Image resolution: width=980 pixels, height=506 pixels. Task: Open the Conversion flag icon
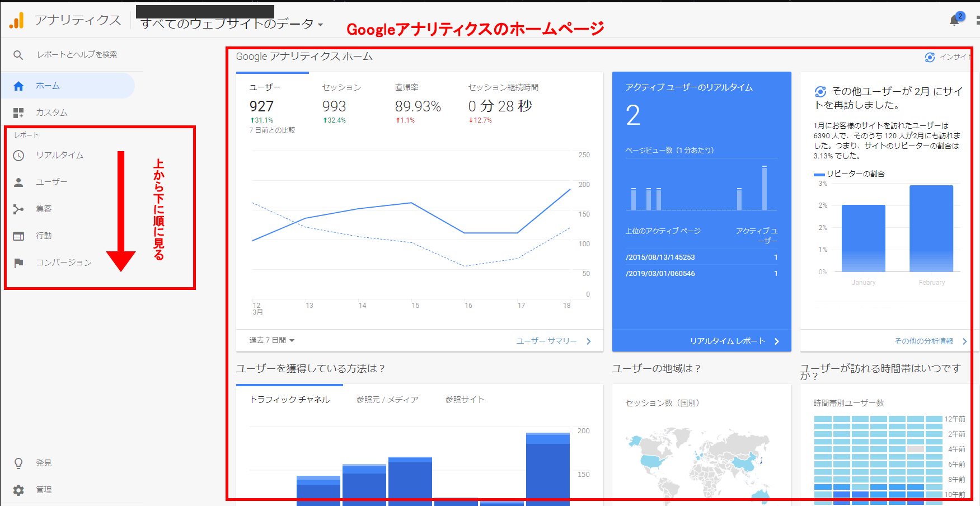(x=18, y=263)
